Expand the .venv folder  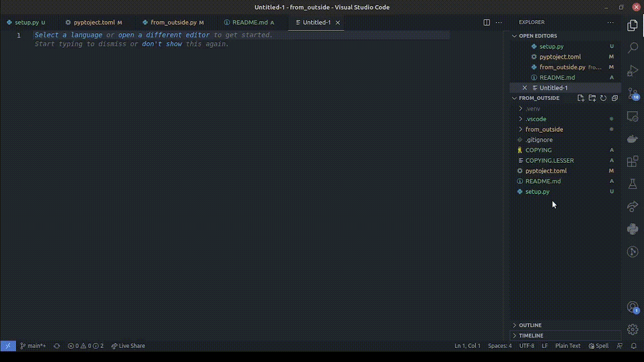pyautogui.click(x=532, y=109)
